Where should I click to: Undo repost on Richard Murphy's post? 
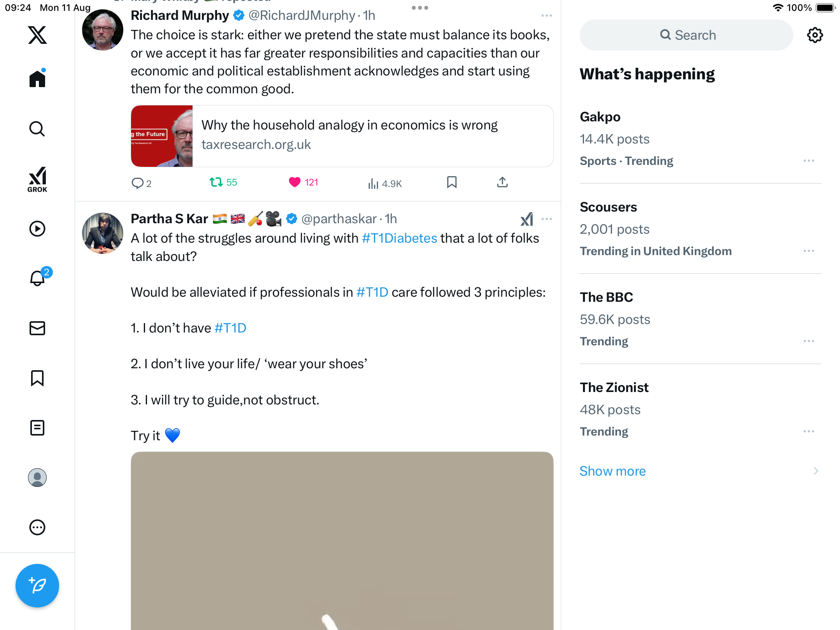[216, 182]
